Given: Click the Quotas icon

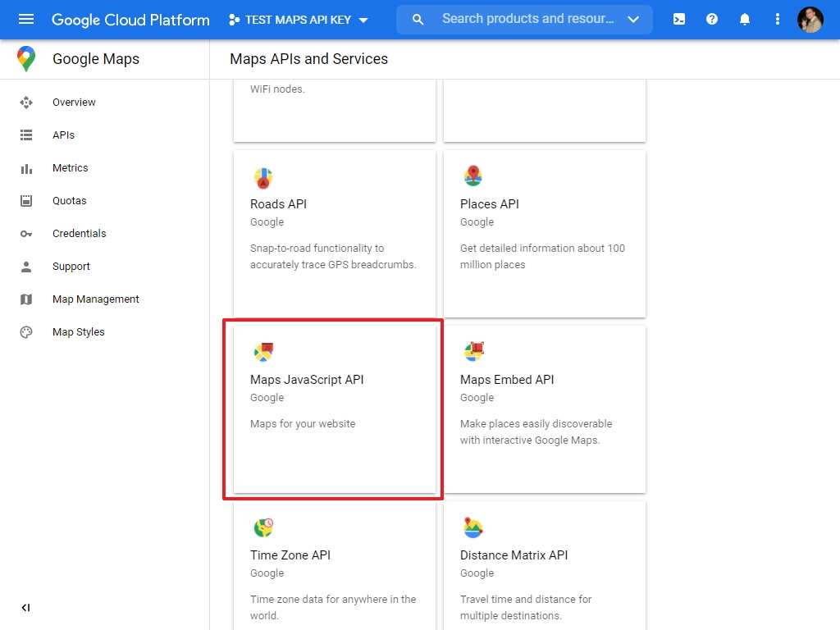Looking at the screenshot, I should pos(25,201).
